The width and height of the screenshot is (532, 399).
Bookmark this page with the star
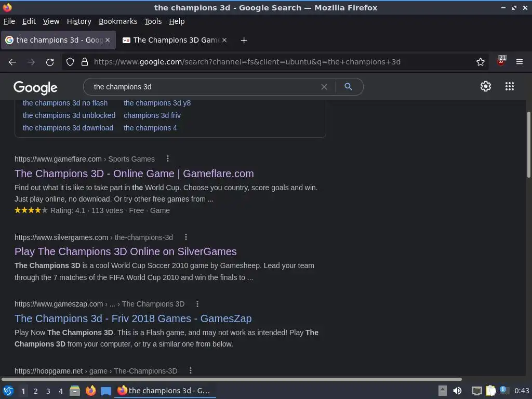tap(481, 62)
